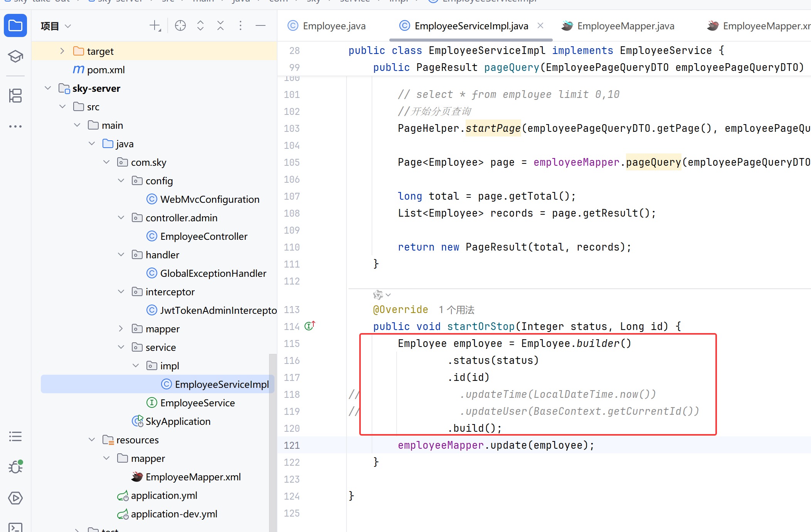This screenshot has width=811, height=532.
Task: Select opened file locate target icon
Action: [x=180, y=26]
